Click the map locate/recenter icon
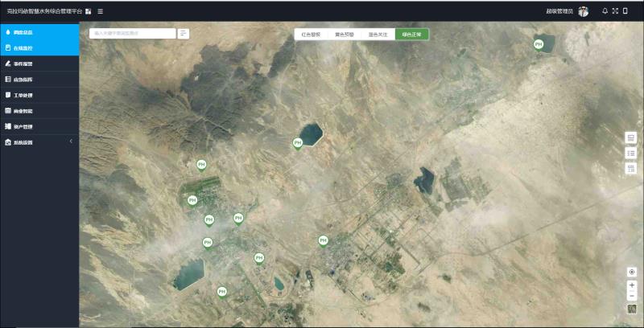This screenshot has height=328, width=644. pyautogui.click(x=631, y=272)
